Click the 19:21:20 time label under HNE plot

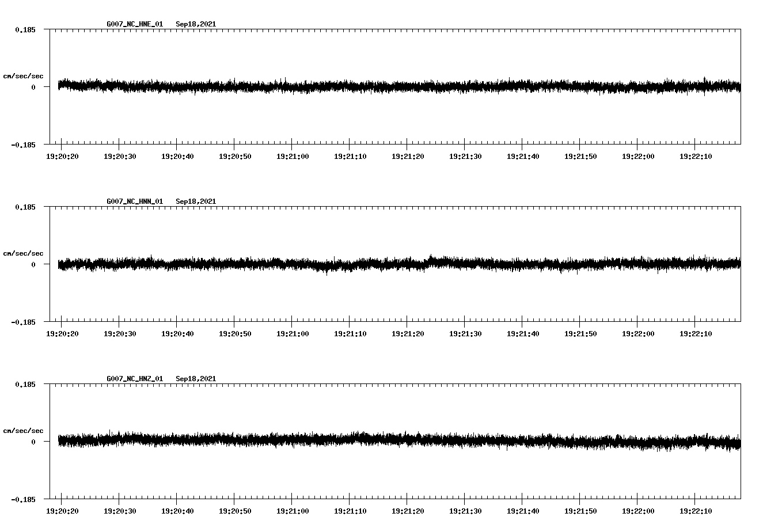408,156
